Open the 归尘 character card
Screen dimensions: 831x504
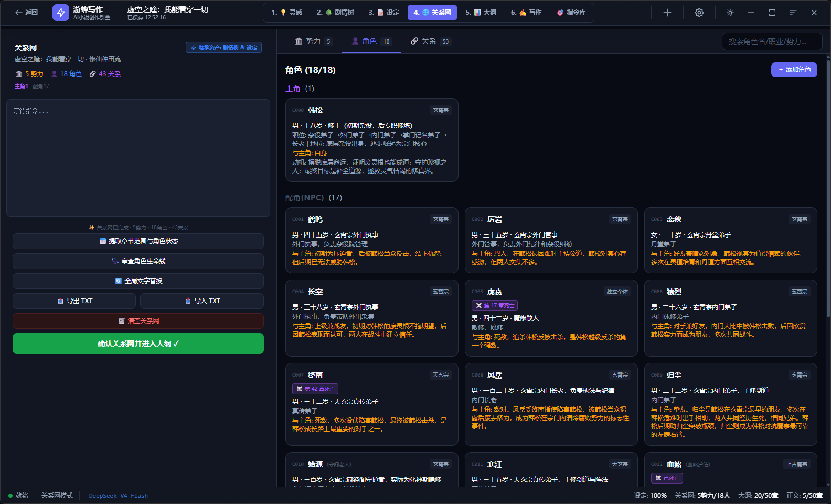[730, 404]
